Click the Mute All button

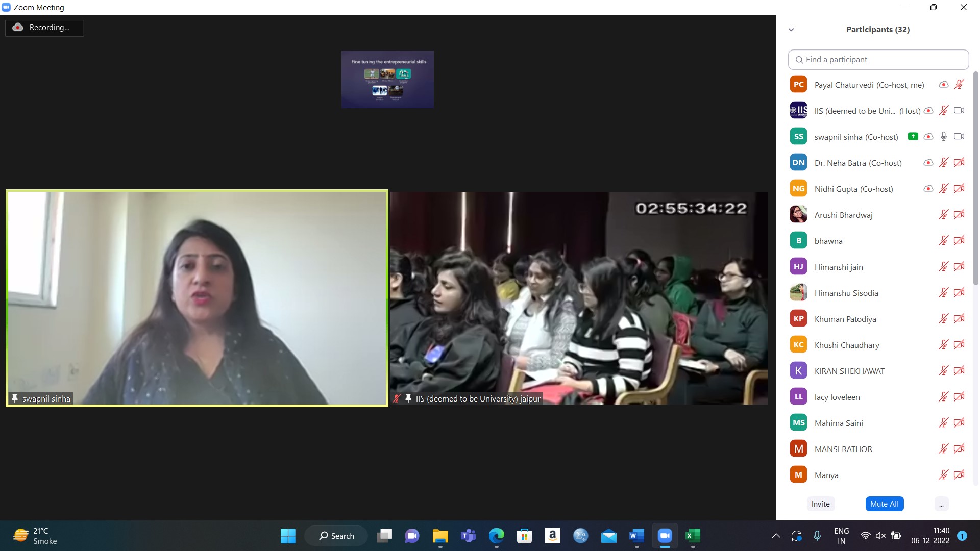point(884,504)
